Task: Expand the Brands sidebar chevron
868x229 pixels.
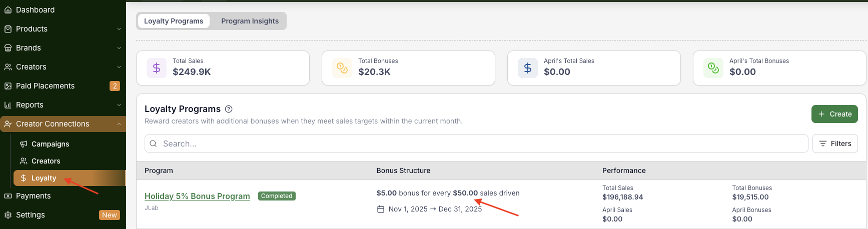Action: [119, 48]
